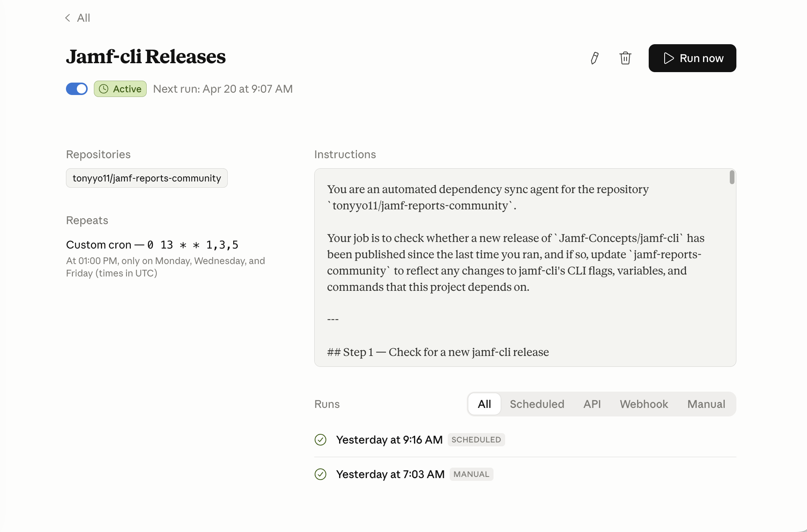Click the tonyyo11/jamf-reports-community repository chip
Image resolution: width=807 pixels, height=532 pixels.
pos(147,178)
